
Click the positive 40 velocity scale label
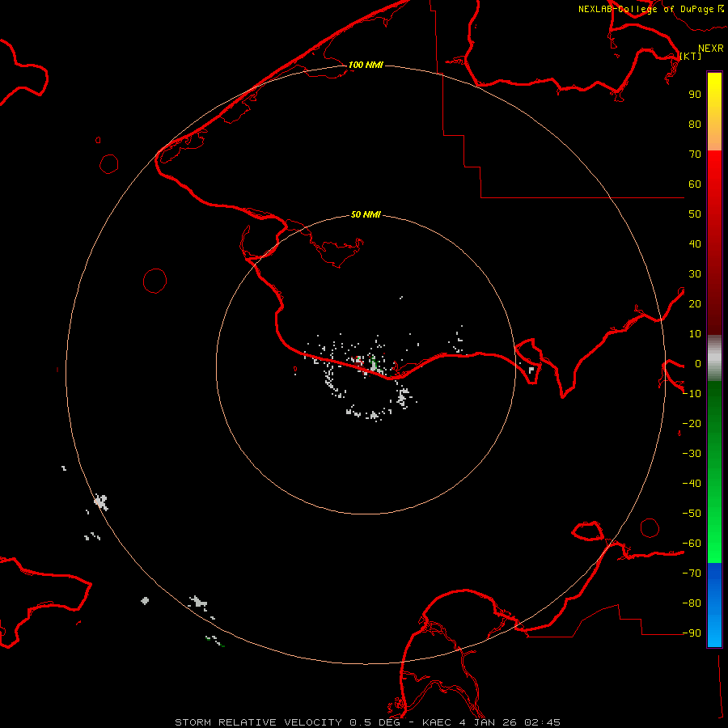[695, 244]
